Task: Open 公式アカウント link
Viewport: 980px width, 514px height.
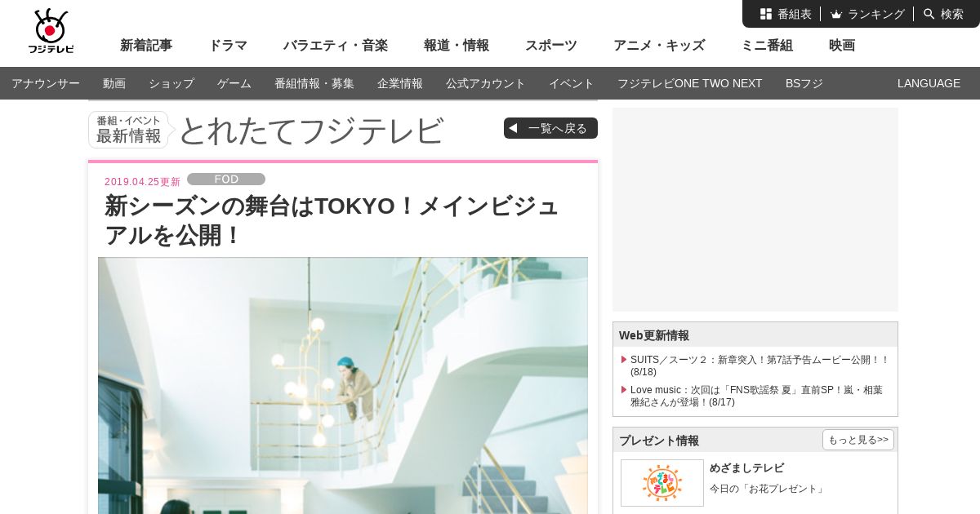Action: pyautogui.click(x=486, y=83)
